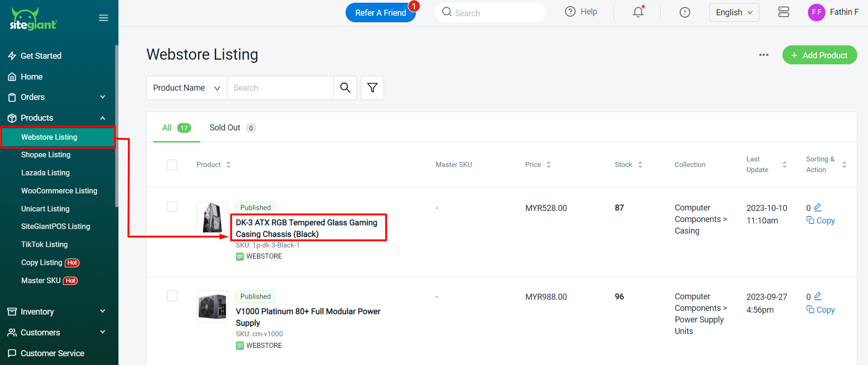Viewport: 868px width, 365px height.
Task: Click the filter funnel icon
Action: coord(372,88)
